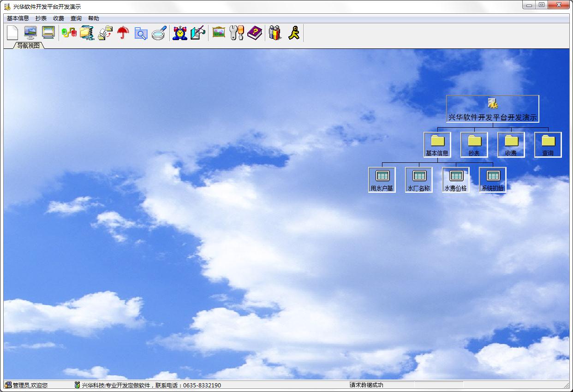573x392 pixels.
Task: Open the 用水户基 table node
Action: (382, 180)
